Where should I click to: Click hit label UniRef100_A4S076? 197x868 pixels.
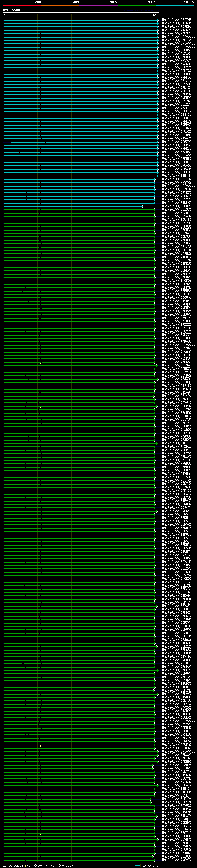(176, 139)
